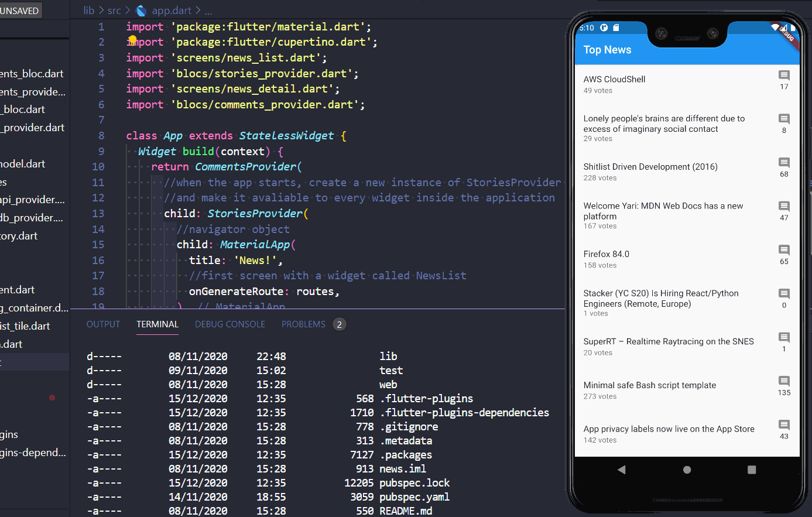Open comments icon for App privacy labels story
The width and height of the screenshot is (812, 517).
point(784,424)
